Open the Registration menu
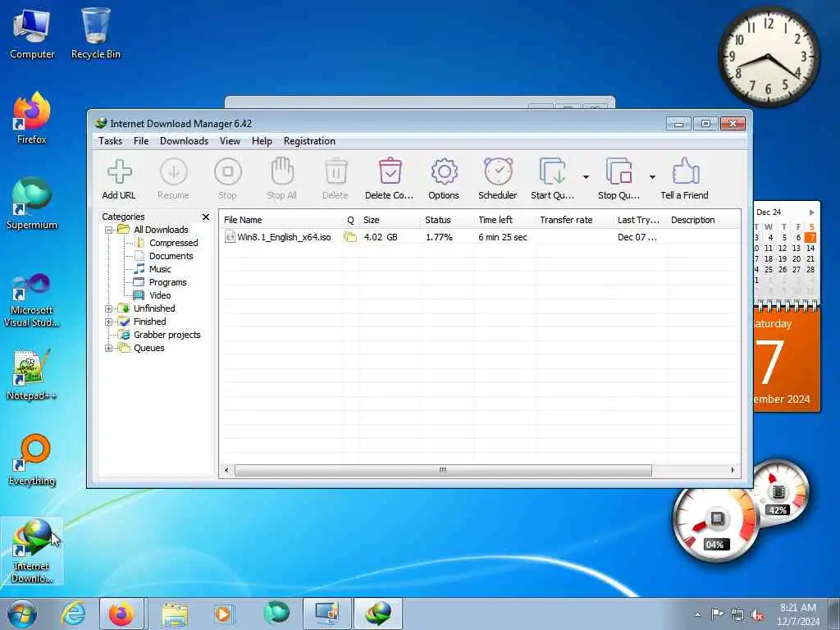 pyautogui.click(x=309, y=141)
